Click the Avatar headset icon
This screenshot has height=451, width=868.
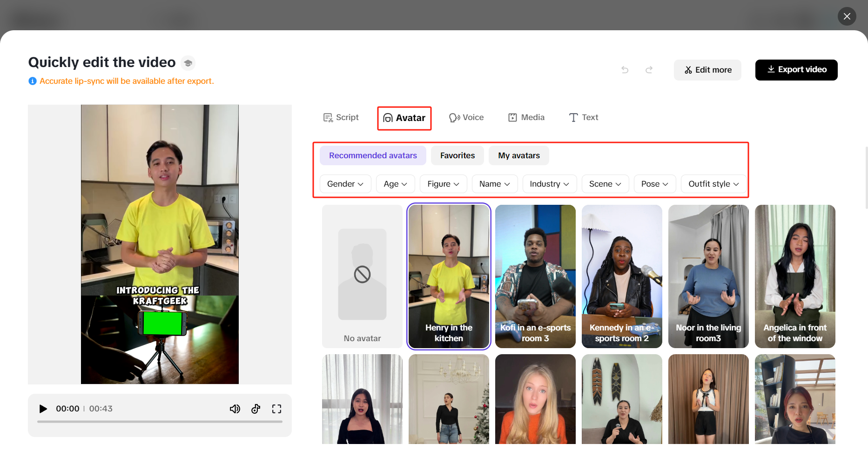[x=388, y=118]
